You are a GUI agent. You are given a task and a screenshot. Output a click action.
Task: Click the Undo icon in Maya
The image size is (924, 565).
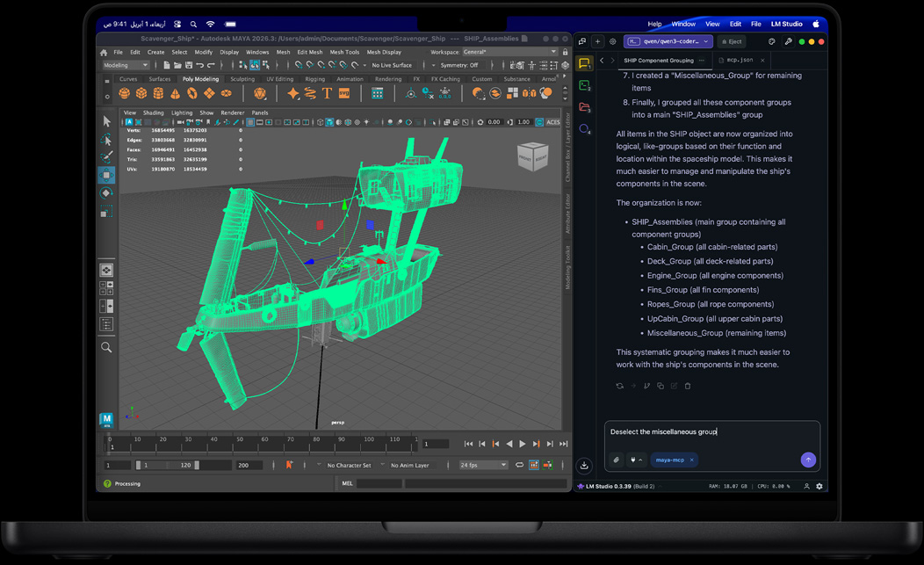[x=199, y=65]
